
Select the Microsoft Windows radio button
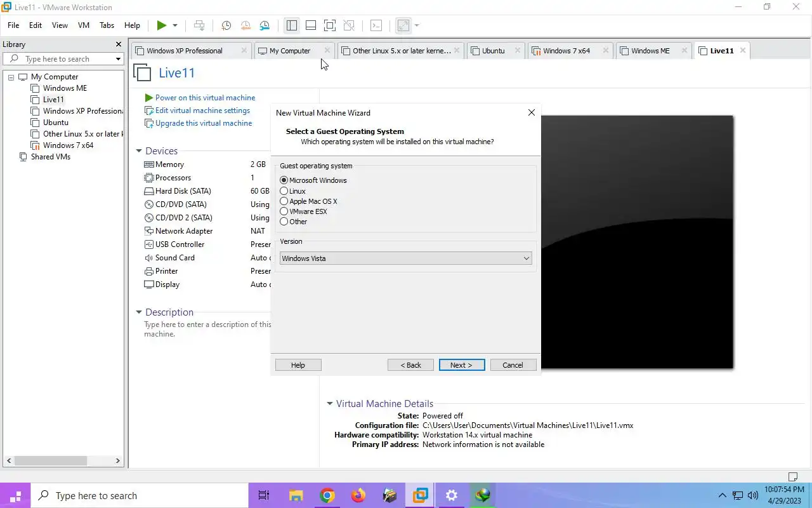click(284, 180)
